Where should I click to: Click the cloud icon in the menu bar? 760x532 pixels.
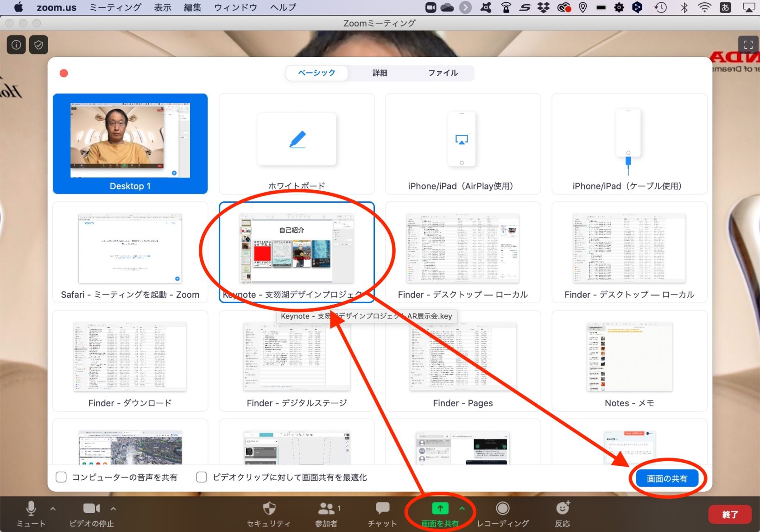(x=447, y=7)
